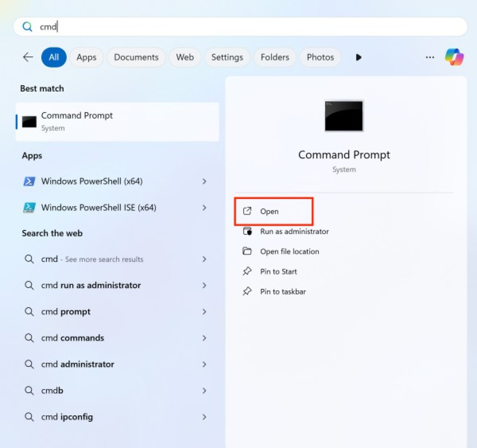The height and width of the screenshot is (448, 477).
Task: Select the cmd commands web suggestion
Action: point(72,338)
